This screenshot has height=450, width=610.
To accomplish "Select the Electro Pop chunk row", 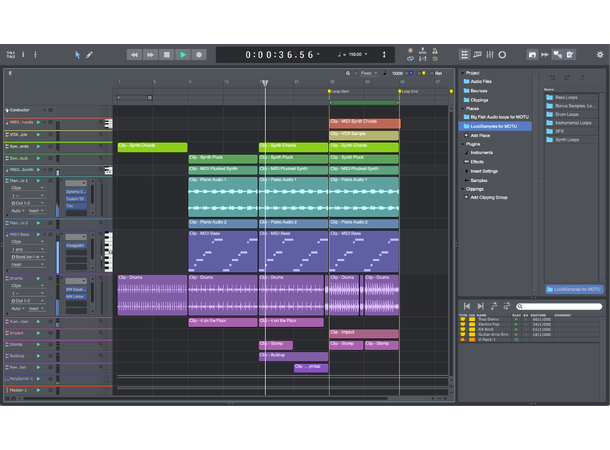I will coord(528,324).
